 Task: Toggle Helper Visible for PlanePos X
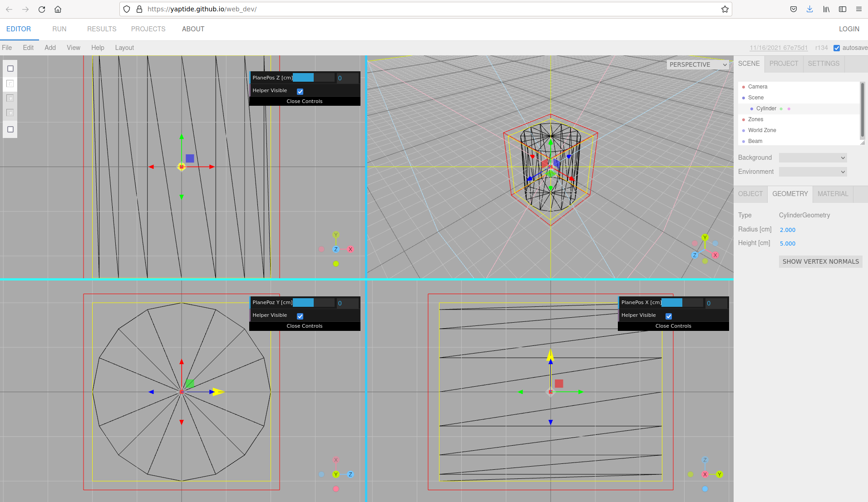pyautogui.click(x=669, y=315)
